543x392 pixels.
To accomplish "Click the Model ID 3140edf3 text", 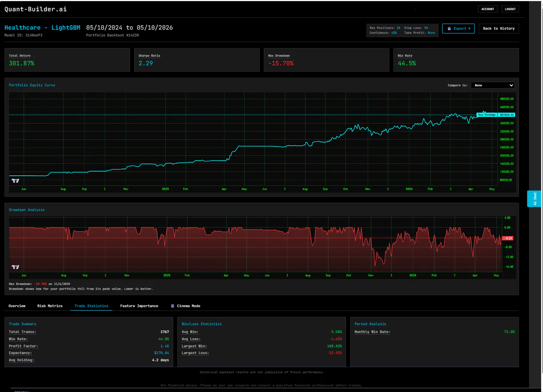I will point(23,35).
